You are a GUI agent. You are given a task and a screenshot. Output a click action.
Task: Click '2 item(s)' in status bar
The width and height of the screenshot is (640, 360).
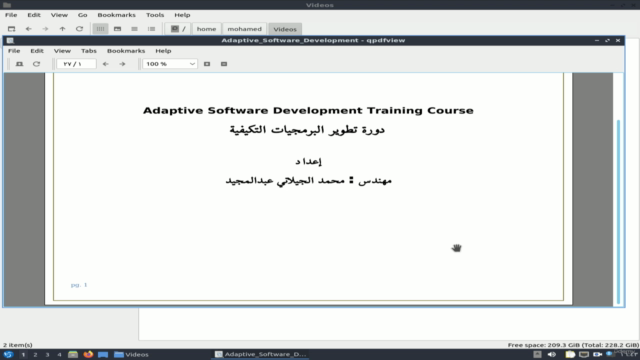(18, 345)
